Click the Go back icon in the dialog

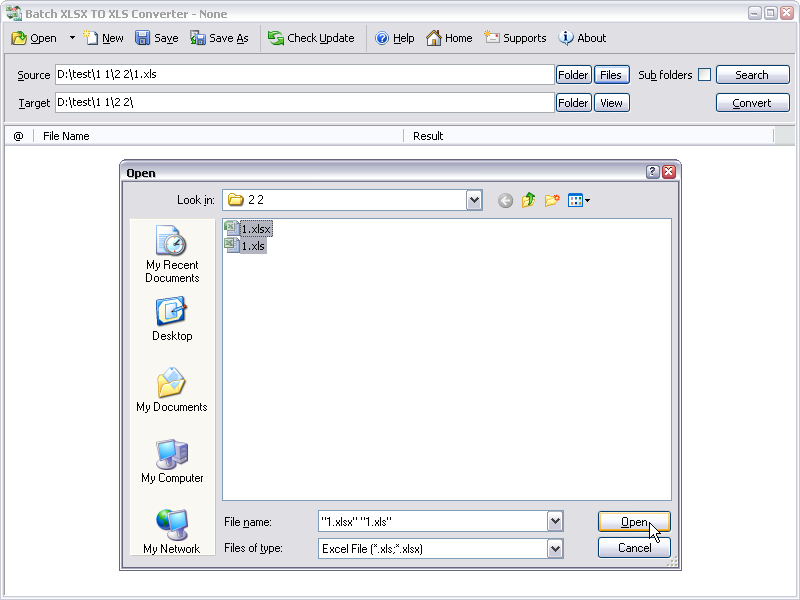pos(505,201)
